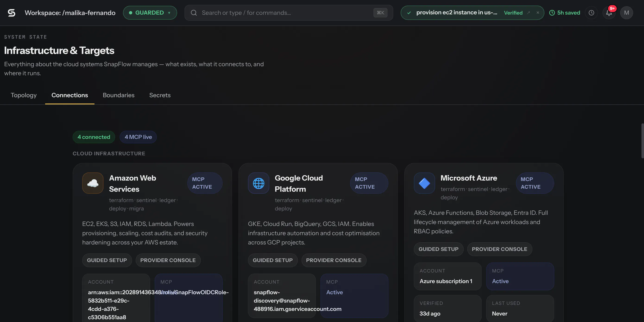
Task: Click the 5h saved text
Action: 569,13
